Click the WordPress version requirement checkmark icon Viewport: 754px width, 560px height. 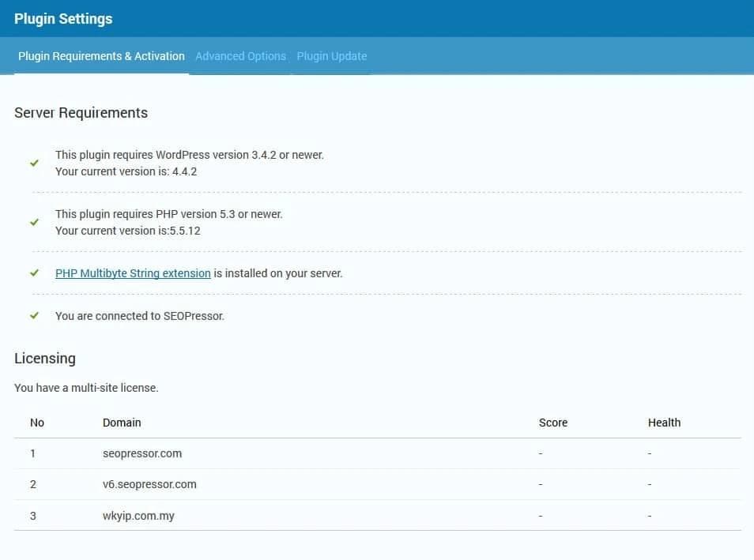[x=34, y=163]
